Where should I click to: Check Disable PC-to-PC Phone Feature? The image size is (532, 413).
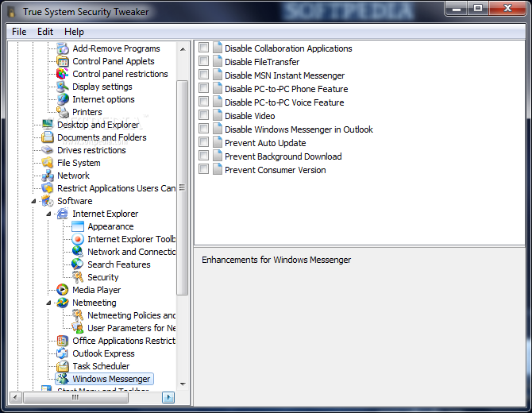pos(203,88)
